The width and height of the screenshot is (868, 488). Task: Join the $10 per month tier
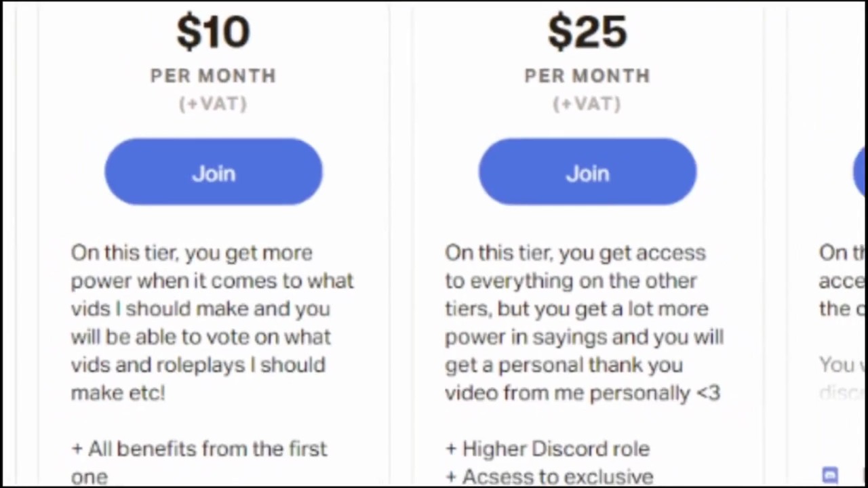(214, 172)
